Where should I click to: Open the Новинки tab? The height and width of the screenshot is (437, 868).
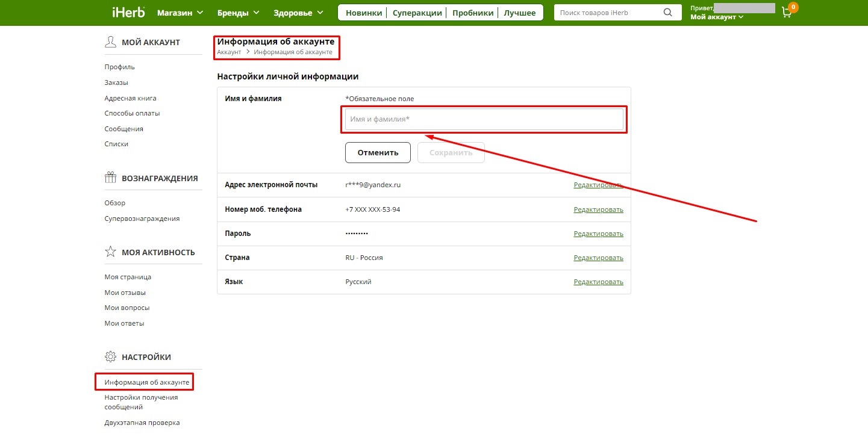tap(364, 13)
